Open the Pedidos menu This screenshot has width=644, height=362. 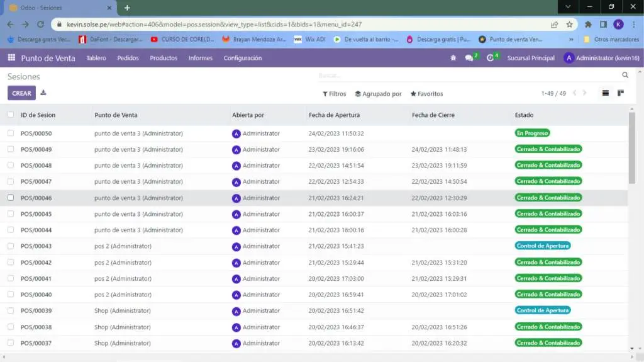coord(128,58)
